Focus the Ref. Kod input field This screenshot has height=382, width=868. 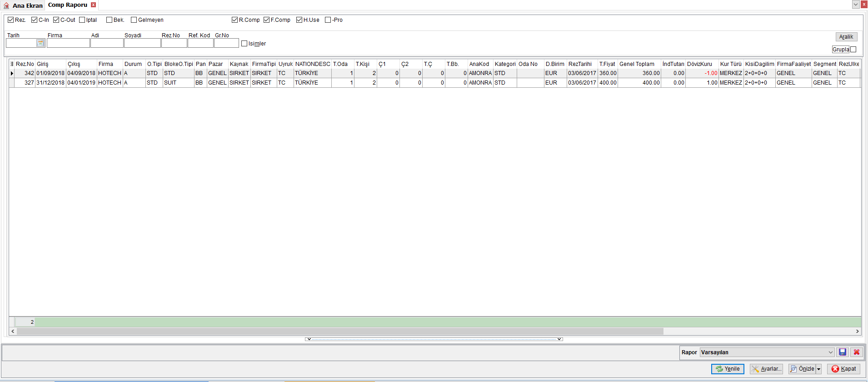200,43
